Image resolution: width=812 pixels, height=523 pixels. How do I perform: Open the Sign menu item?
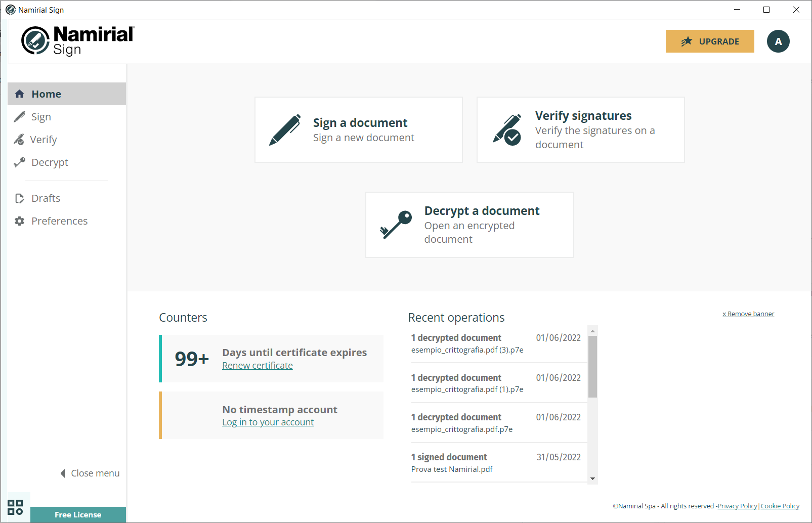pyautogui.click(x=67, y=117)
